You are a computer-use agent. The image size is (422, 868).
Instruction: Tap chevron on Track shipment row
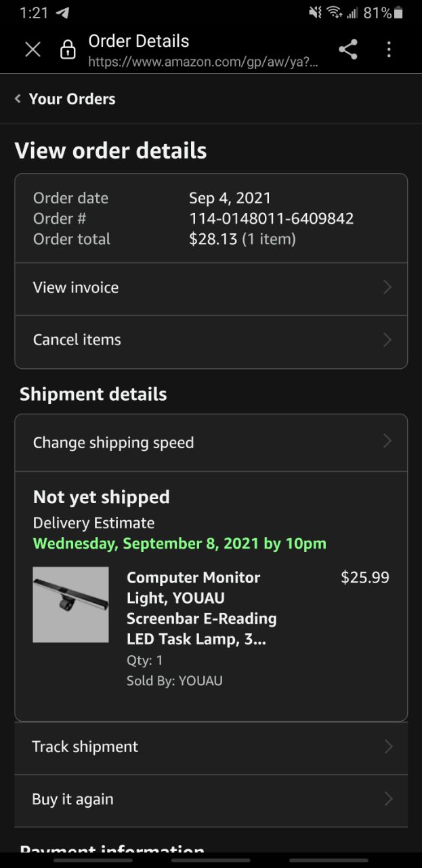(388, 747)
